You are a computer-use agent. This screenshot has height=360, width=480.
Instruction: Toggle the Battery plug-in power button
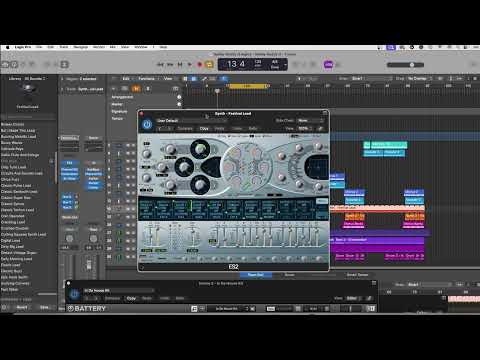click(x=74, y=295)
